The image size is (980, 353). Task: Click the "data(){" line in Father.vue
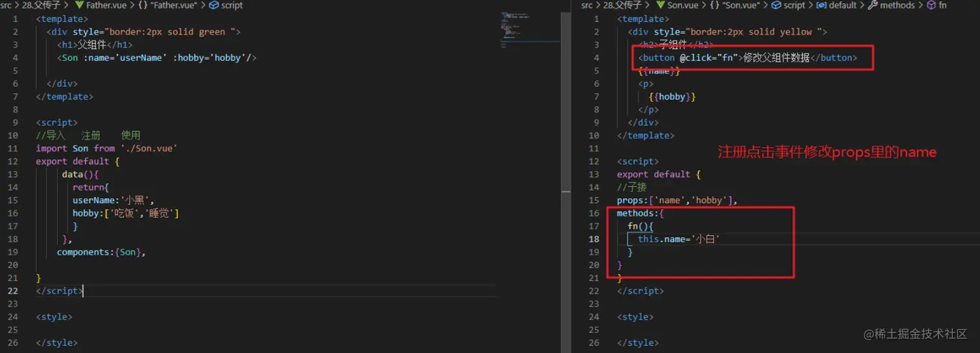click(80, 174)
